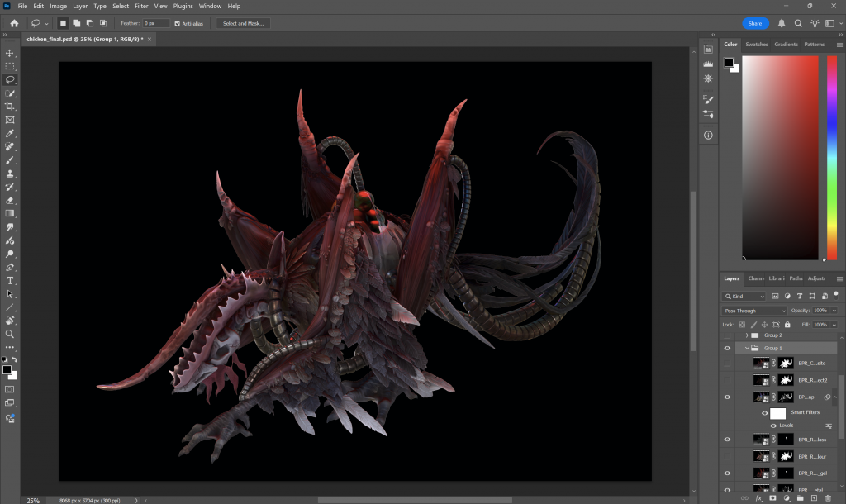
Task: Expand Group 2 in Layers
Action: click(747, 335)
